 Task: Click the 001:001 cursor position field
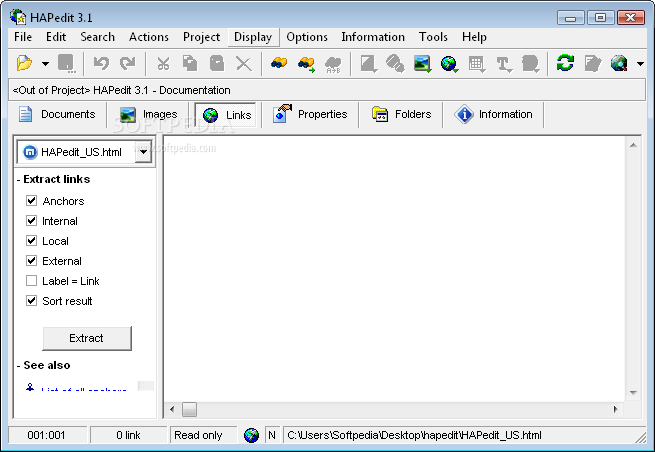[47, 435]
